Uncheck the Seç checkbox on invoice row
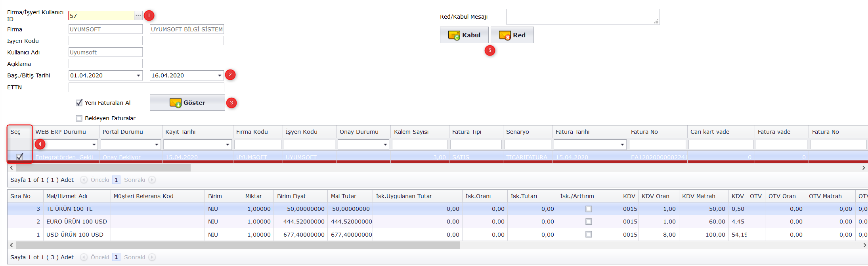This screenshot has height=266, width=868. pyautogui.click(x=19, y=157)
